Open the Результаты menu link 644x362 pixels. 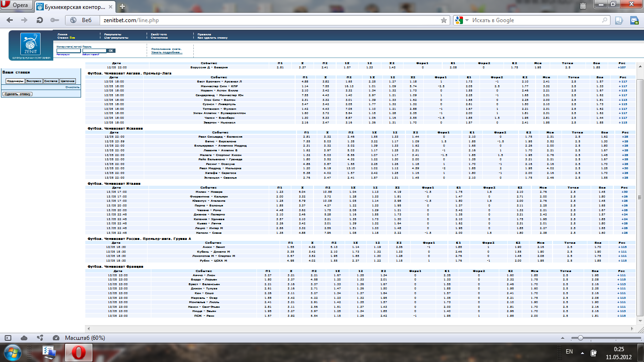pyautogui.click(x=113, y=34)
